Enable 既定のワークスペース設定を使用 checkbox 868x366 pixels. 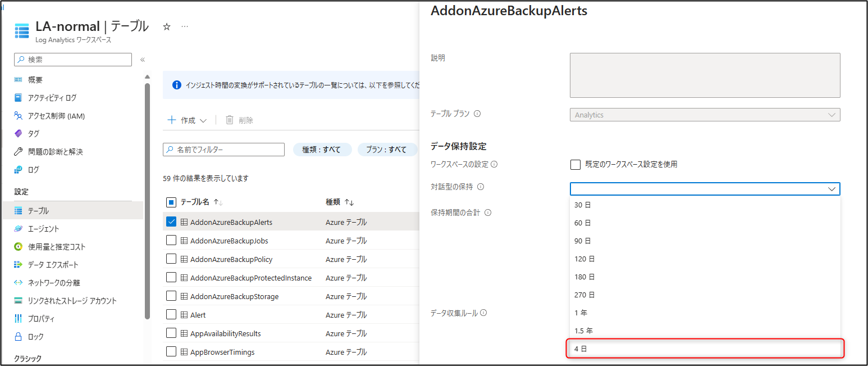(575, 165)
